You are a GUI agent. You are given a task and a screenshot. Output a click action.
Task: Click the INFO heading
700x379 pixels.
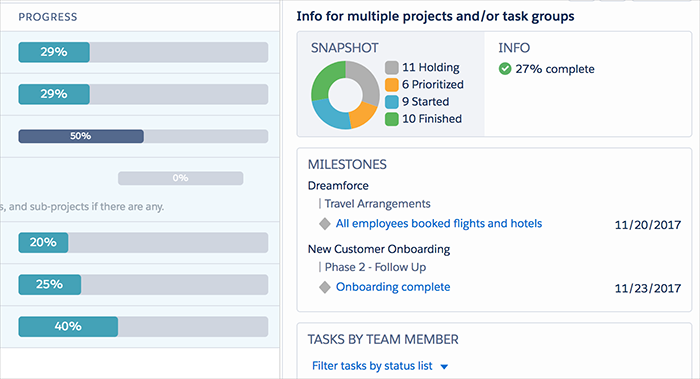514,48
